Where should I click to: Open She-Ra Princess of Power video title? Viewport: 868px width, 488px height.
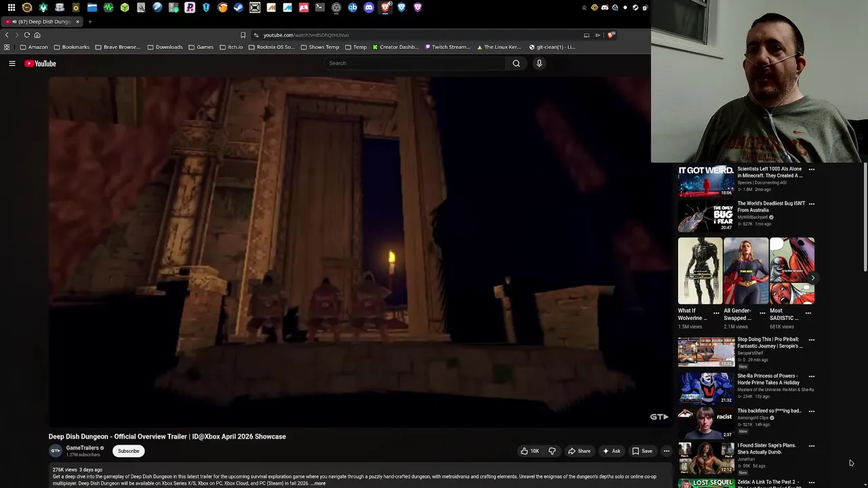click(x=770, y=379)
